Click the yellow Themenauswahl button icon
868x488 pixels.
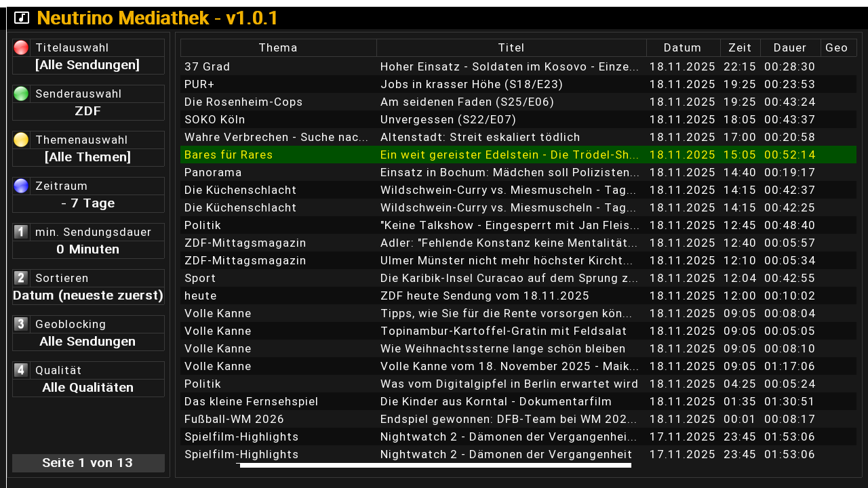coord(21,140)
